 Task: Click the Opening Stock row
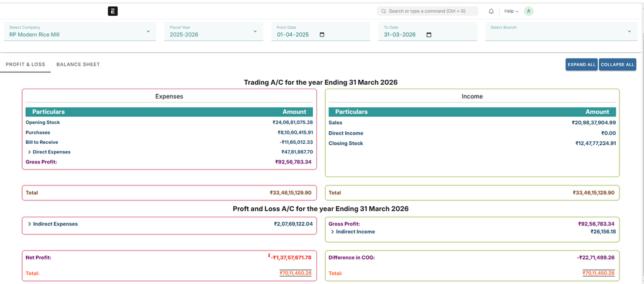pyautogui.click(x=43, y=123)
